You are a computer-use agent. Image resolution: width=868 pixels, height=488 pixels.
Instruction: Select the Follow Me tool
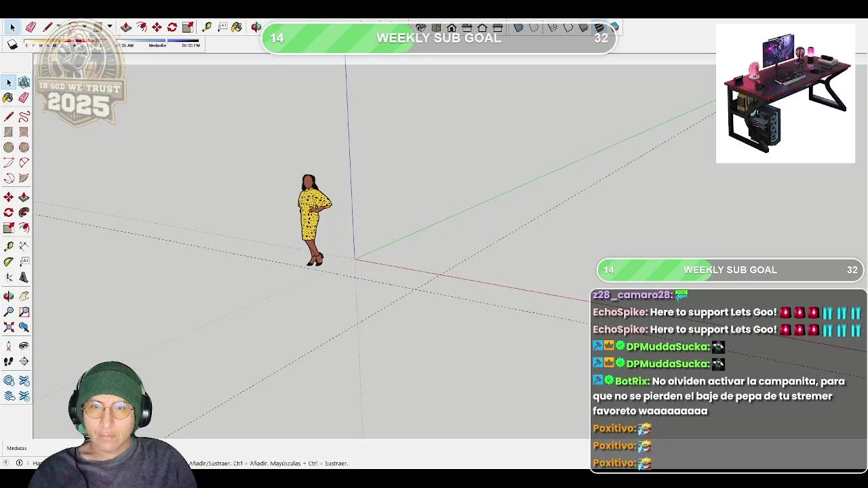(24, 213)
